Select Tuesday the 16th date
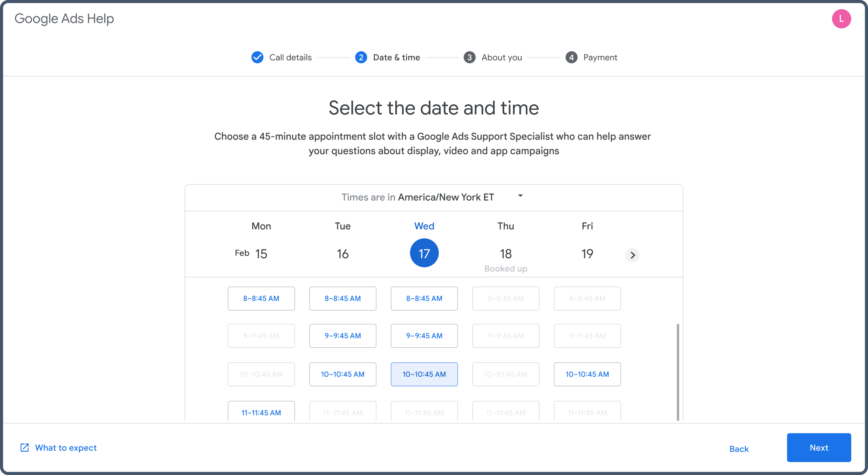 (343, 254)
